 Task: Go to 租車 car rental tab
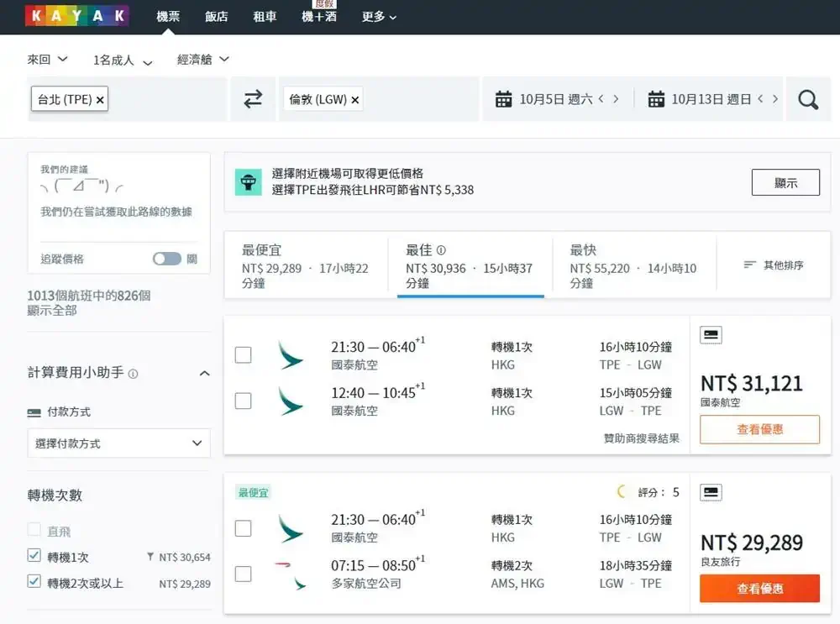coord(265,17)
